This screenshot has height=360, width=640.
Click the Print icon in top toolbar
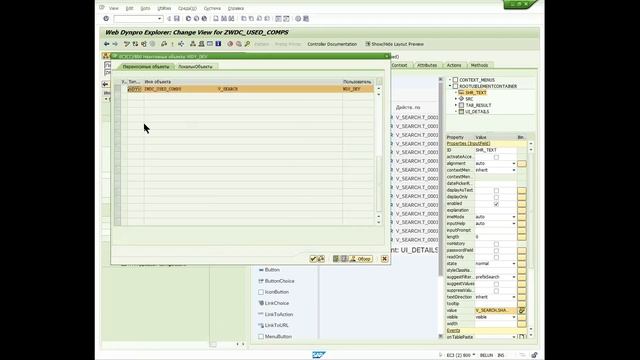pos(216,19)
